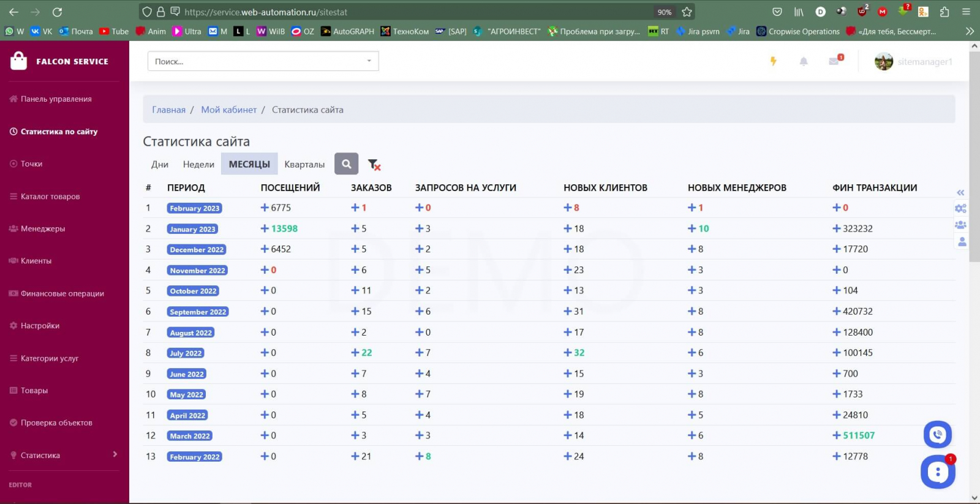Open the notifications bell
Viewport: 980px width, 504px height.
[804, 61]
